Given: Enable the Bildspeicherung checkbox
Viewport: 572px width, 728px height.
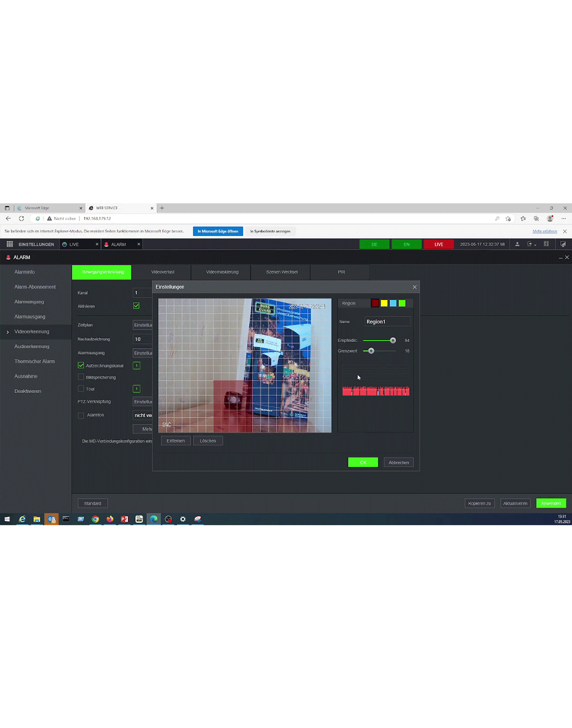Looking at the screenshot, I should [81, 377].
